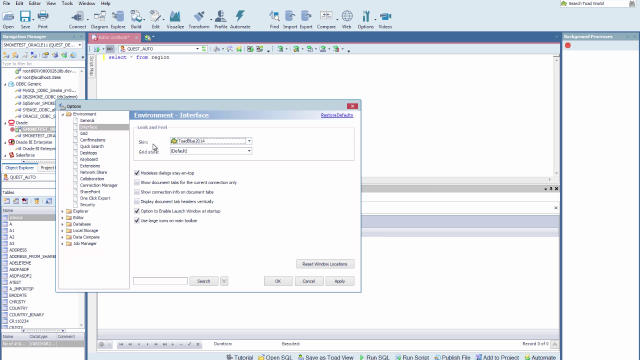Toggle use large icons on main toolbar

tap(137, 220)
